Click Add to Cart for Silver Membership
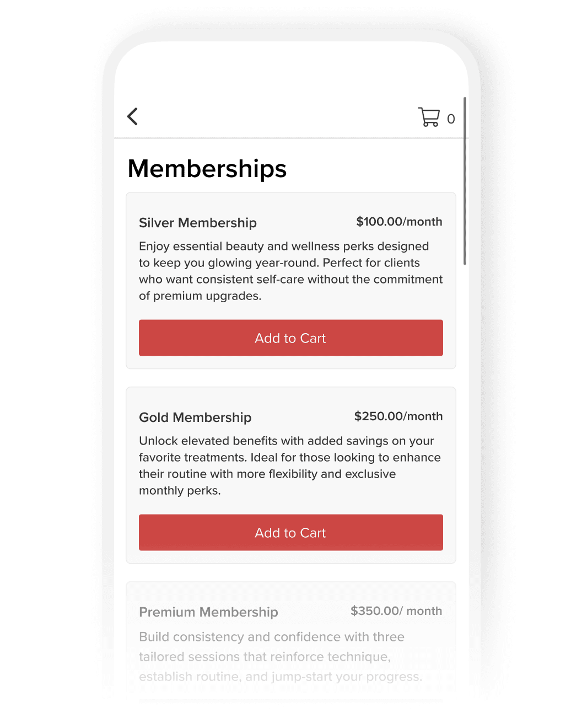 point(290,338)
